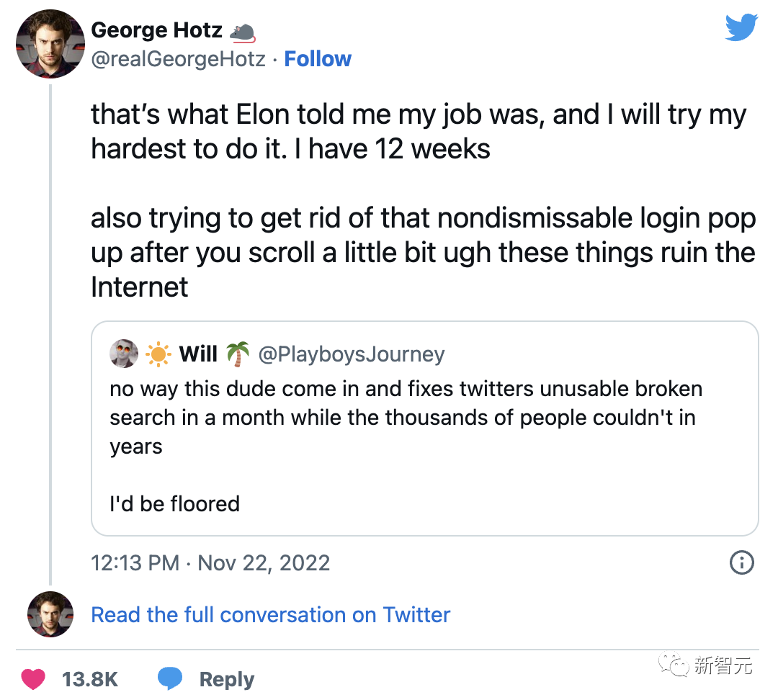Open the @PlayboysJourney handle
Image resolution: width=778 pixels, height=700 pixels.
click(x=351, y=354)
